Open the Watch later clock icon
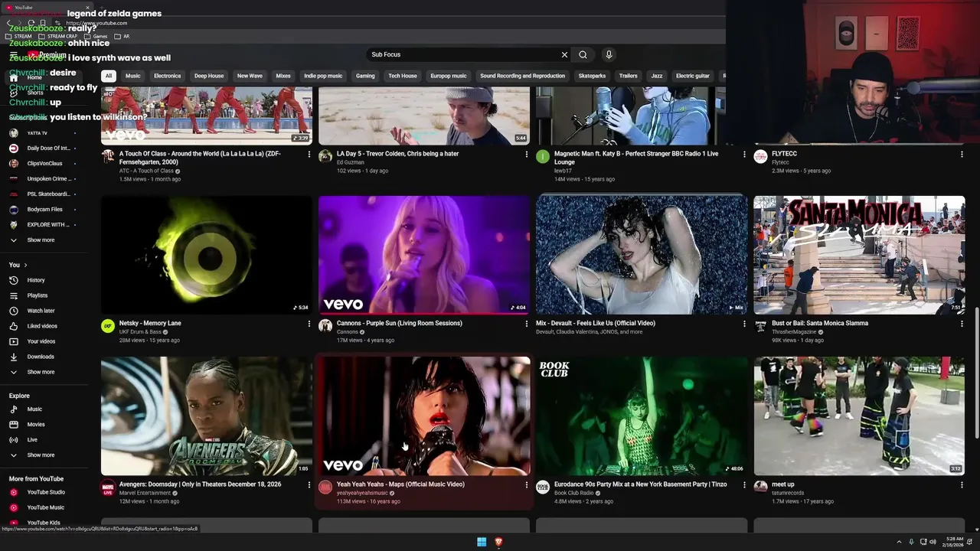 (13, 311)
